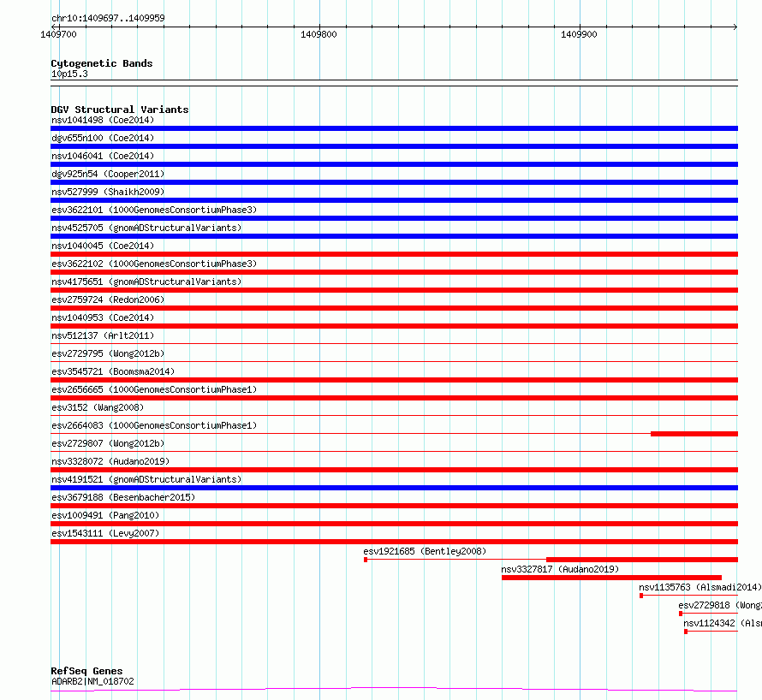Click the DGV Structural Variants track heading

120,110
